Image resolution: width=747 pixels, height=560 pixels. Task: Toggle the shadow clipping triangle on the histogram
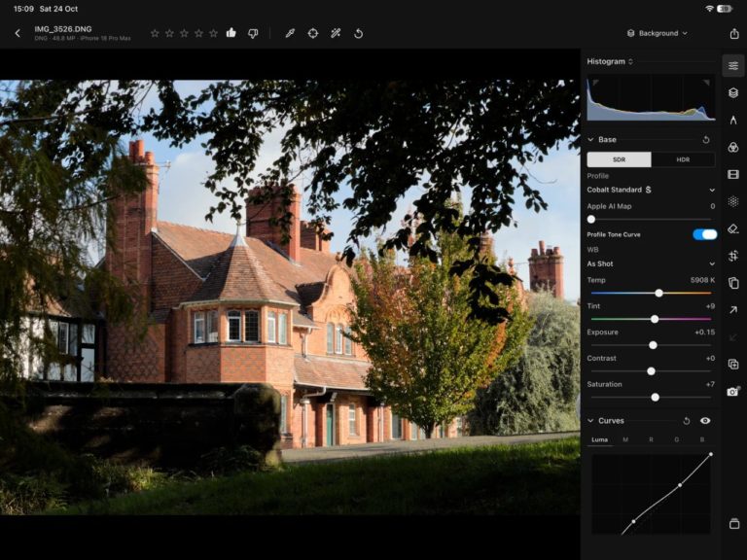595,83
